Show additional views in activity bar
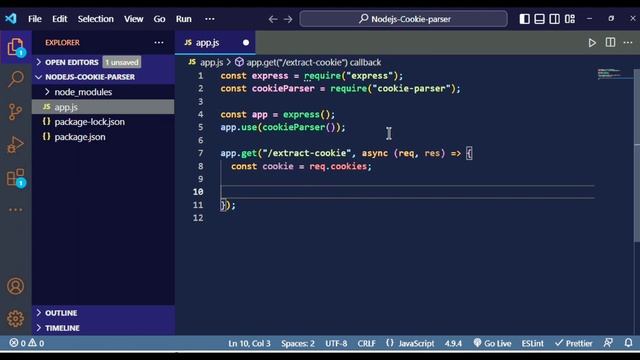 click(x=16, y=210)
